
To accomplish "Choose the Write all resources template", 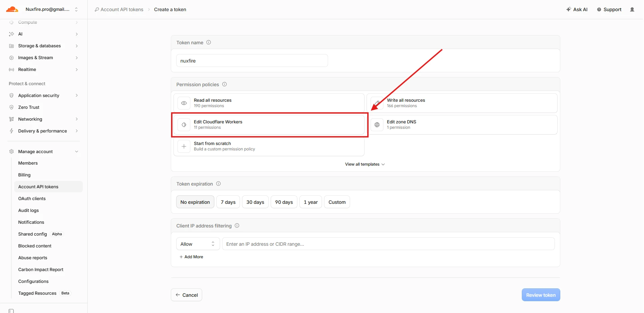I will (x=462, y=103).
